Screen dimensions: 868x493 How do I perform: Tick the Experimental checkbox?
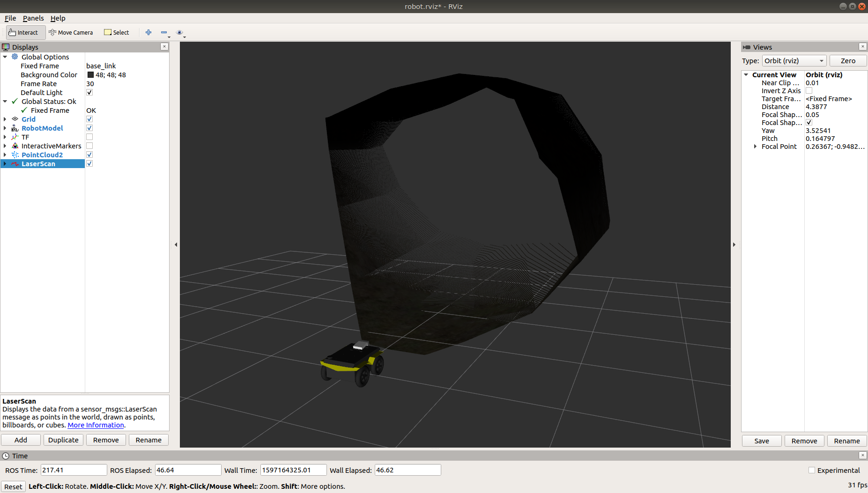pyautogui.click(x=812, y=470)
